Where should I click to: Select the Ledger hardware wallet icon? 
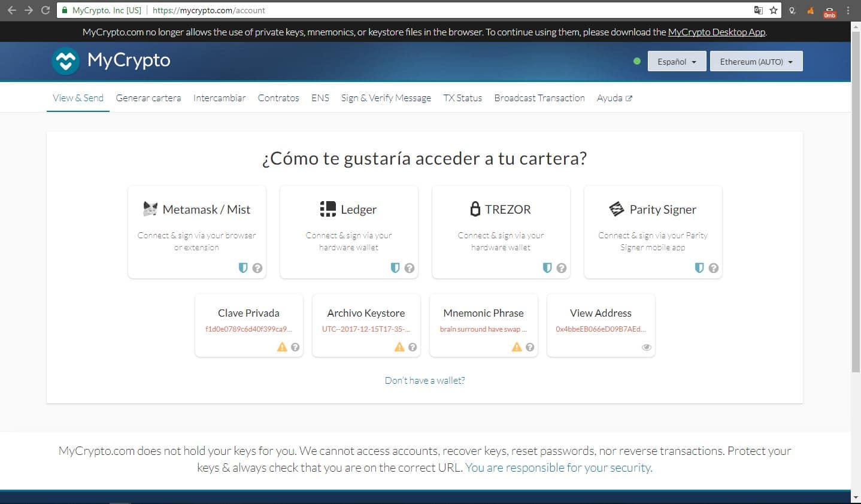[x=328, y=208]
